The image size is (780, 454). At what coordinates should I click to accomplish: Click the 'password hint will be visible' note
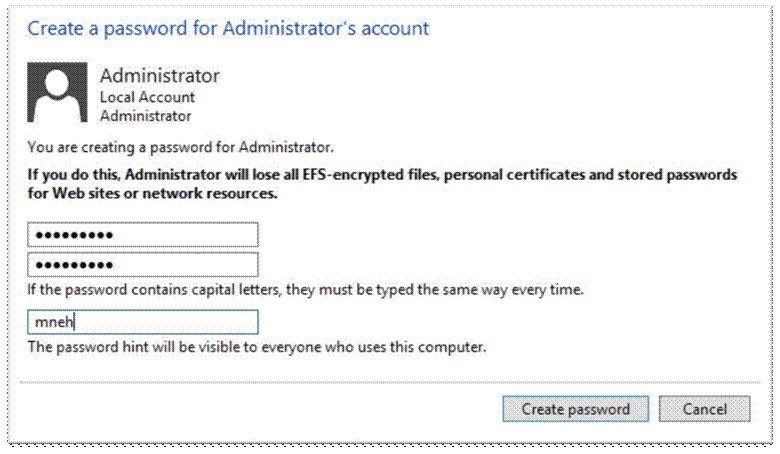point(257,347)
